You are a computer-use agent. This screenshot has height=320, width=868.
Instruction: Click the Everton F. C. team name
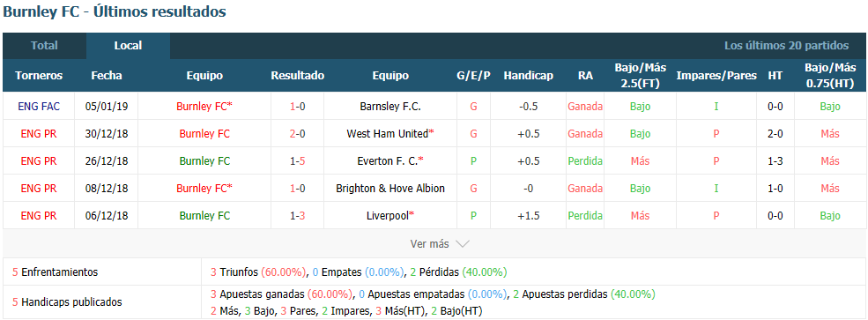(x=390, y=161)
